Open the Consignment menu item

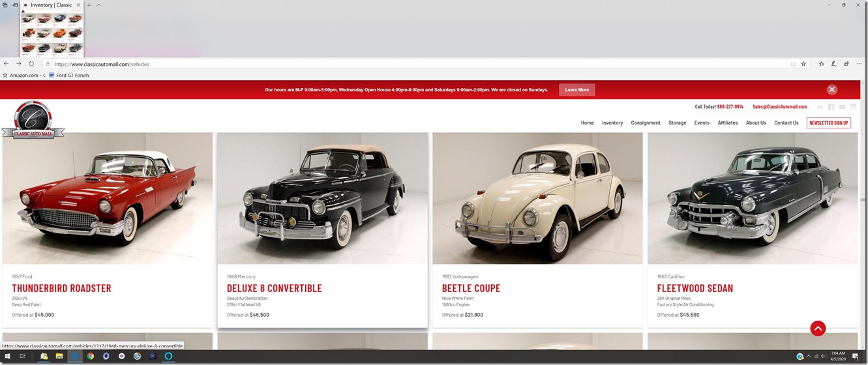tap(646, 123)
